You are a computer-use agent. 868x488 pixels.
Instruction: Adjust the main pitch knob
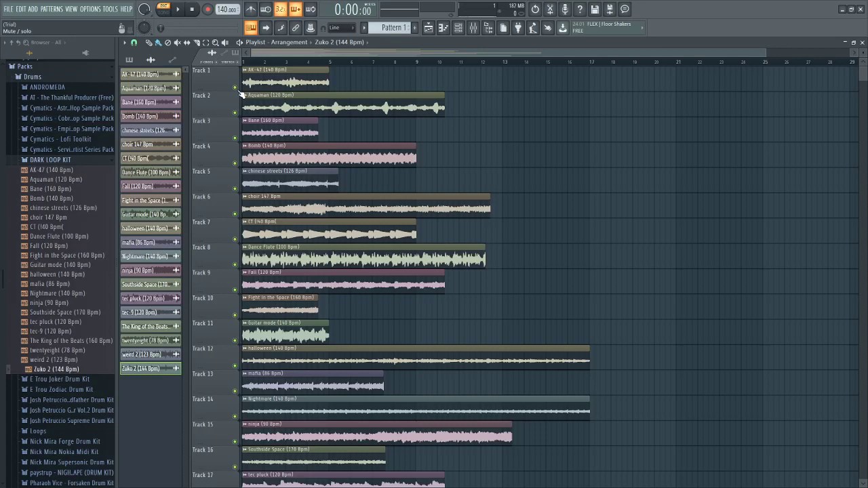[144, 28]
